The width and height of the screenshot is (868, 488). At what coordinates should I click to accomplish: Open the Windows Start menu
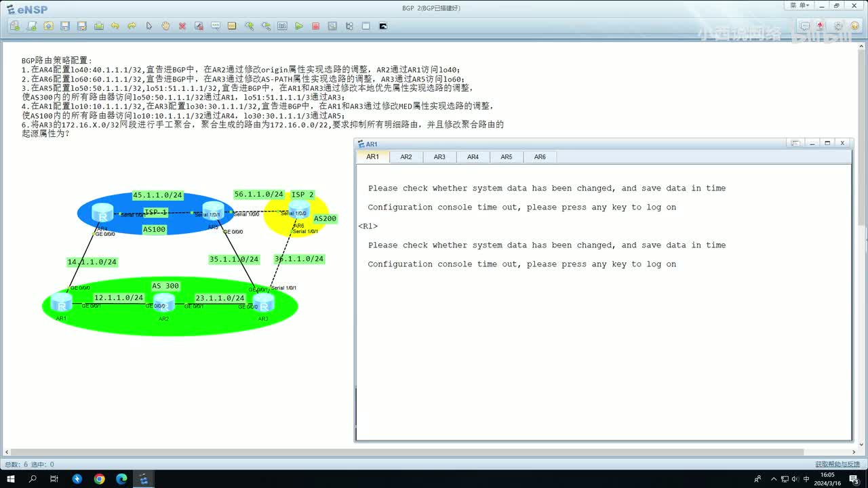[11, 479]
